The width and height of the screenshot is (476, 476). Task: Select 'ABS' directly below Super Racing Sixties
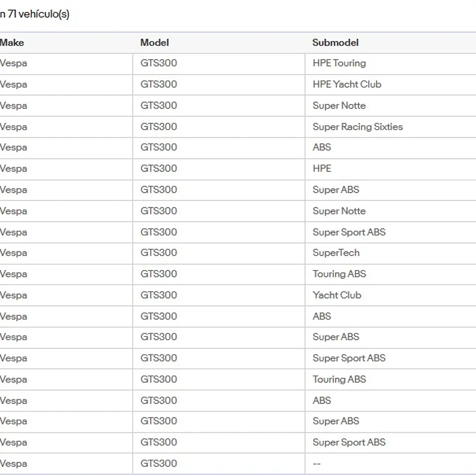pyautogui.click(x=322, y=147)
